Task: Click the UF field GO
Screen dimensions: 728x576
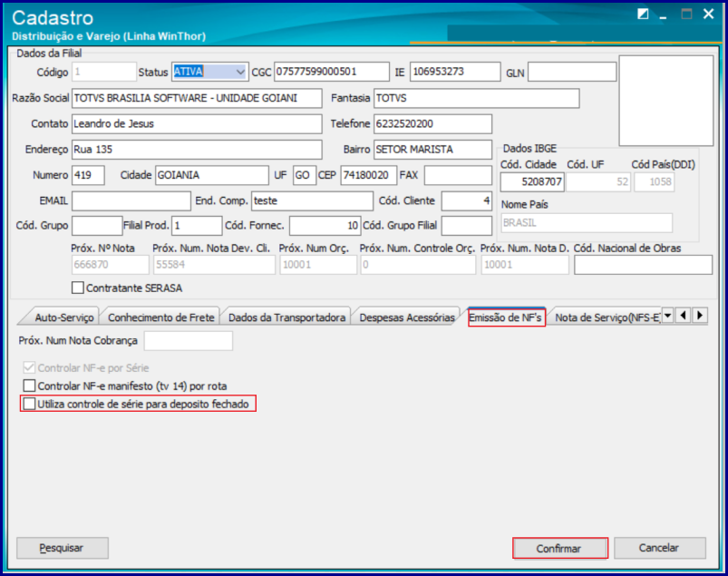Action: coord(304,175)
